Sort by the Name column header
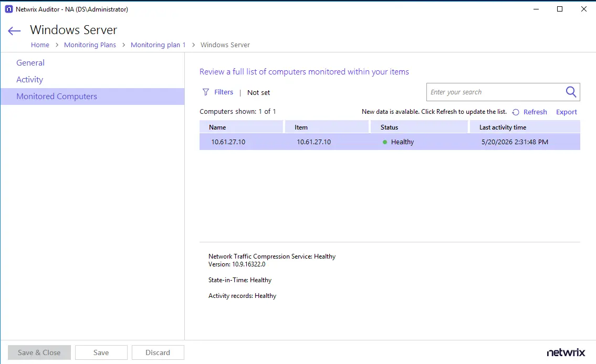 pyautogui.click(x=242, y=127)
